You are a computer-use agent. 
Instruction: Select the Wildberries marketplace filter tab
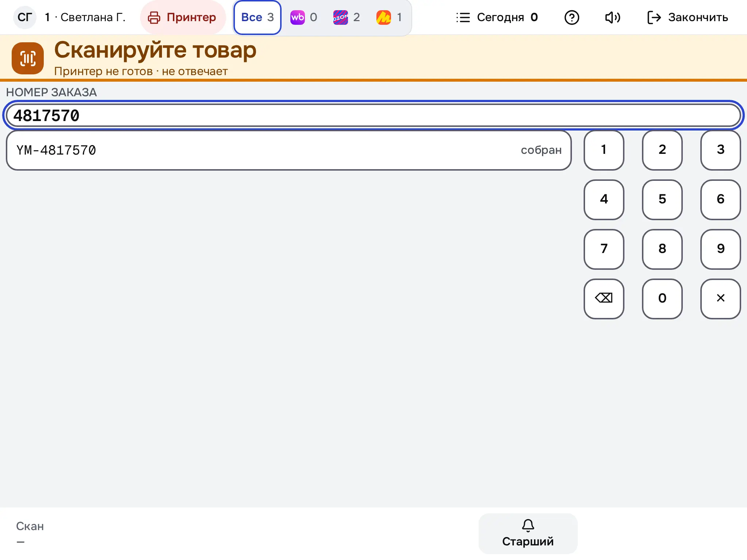coord(303,17)
